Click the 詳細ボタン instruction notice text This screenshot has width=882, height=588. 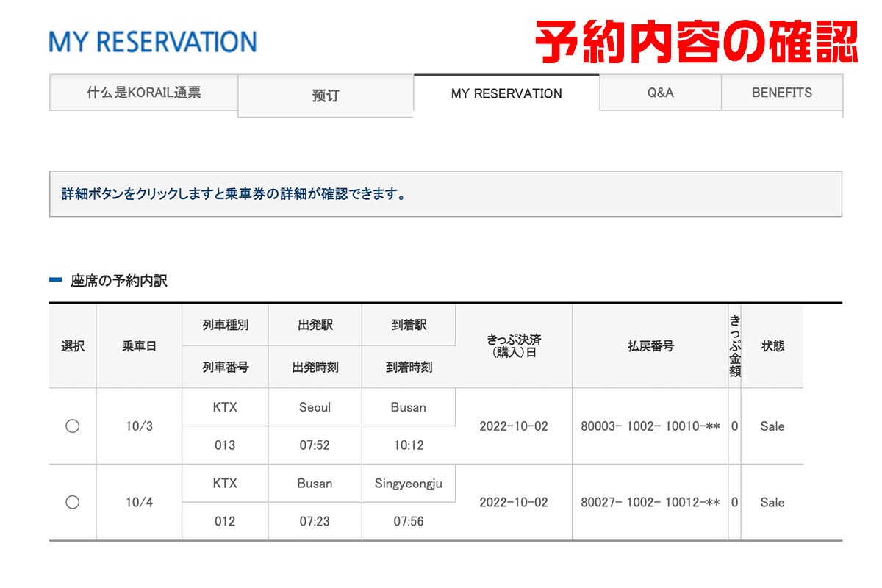click(234, 195)
